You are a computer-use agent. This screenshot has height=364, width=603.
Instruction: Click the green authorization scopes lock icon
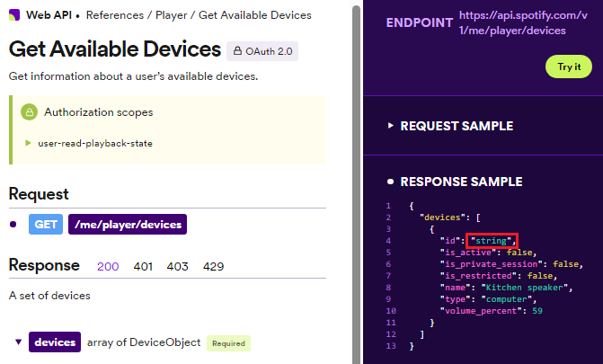pyautogui.click(x=30, y=112)
